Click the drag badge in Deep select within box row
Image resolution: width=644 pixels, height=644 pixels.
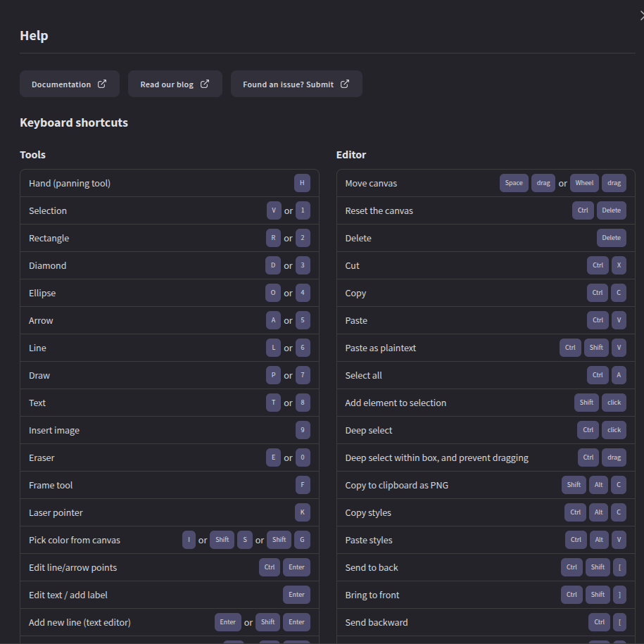coord(614,457)
